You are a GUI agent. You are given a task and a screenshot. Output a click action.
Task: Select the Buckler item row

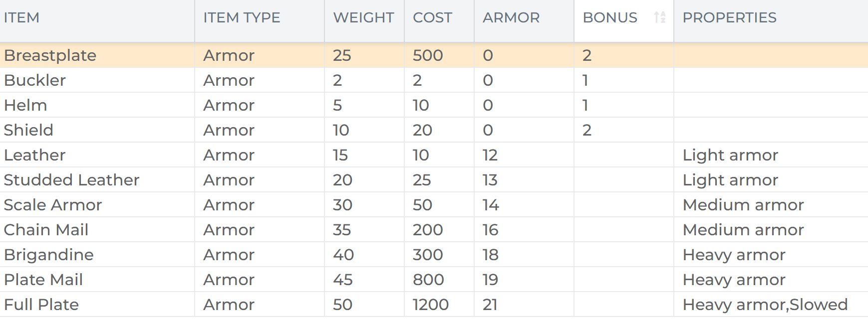pos(434,80)
